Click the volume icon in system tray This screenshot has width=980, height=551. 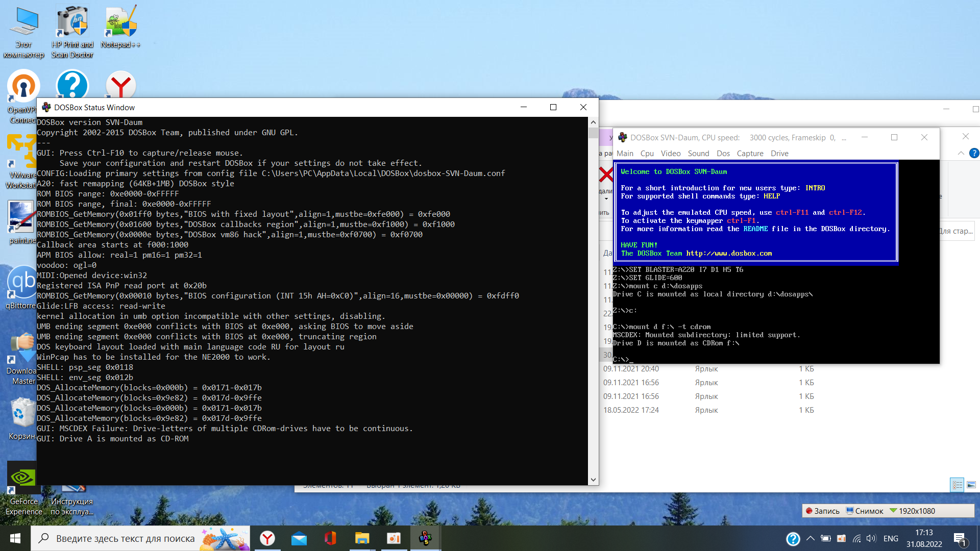point(871,538)
